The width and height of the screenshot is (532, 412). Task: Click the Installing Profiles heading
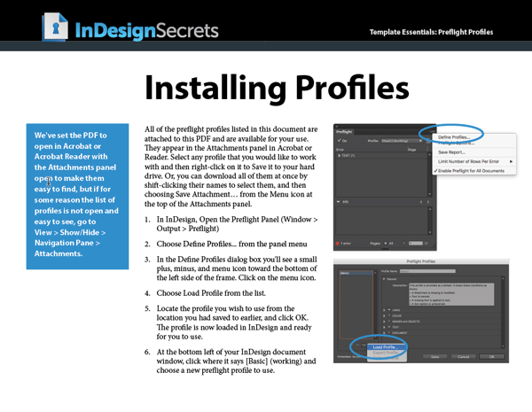pyautogui.click(x=277, y=88)
